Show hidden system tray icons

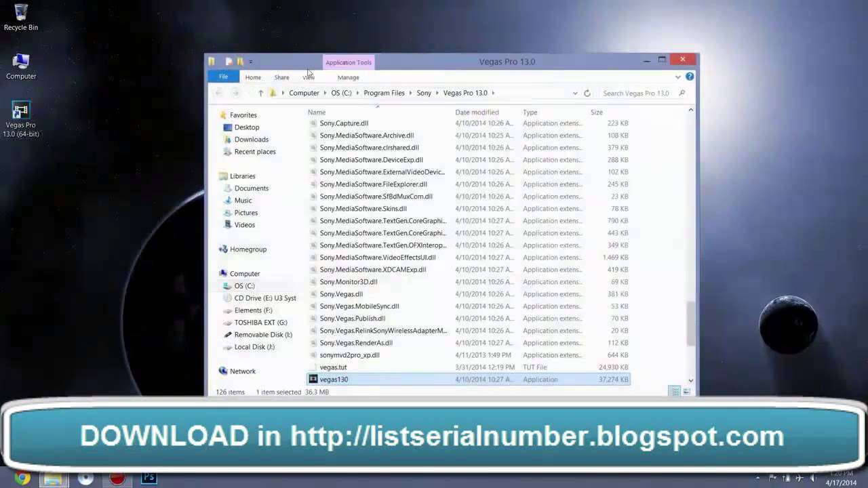758,479
